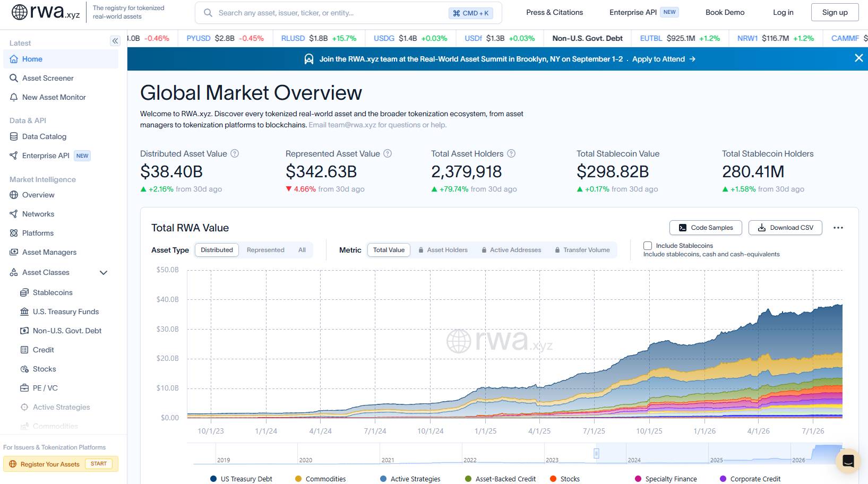
Task: Toggle US Treasury Debt legend swatch
Action: [213, 479]
